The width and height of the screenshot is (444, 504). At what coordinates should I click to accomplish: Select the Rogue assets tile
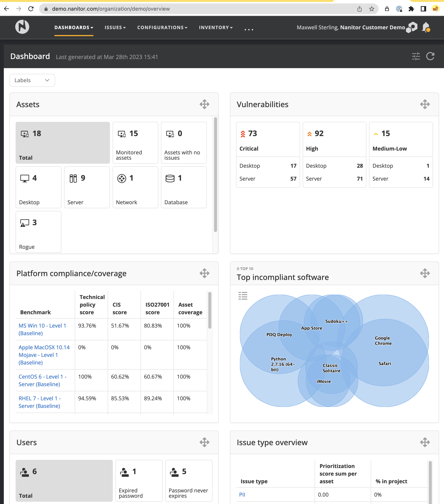pyautogui.click(x=38, y=232)
